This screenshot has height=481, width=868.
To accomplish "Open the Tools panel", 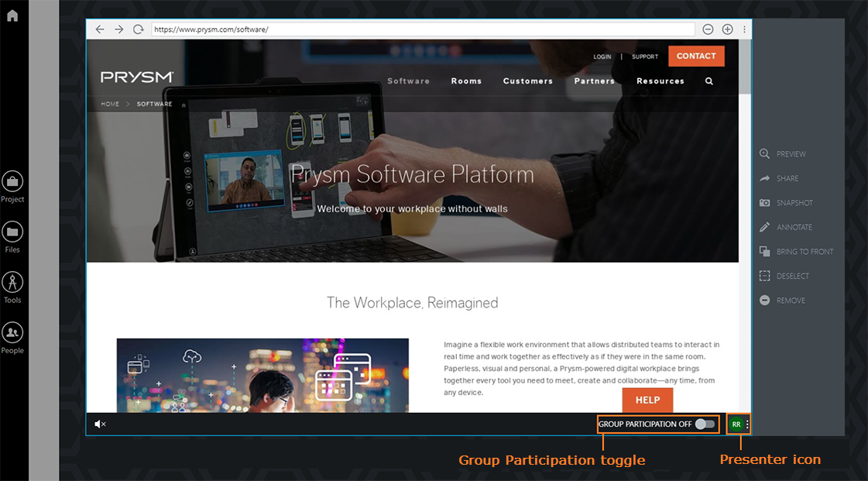I will tap(12, 288).
